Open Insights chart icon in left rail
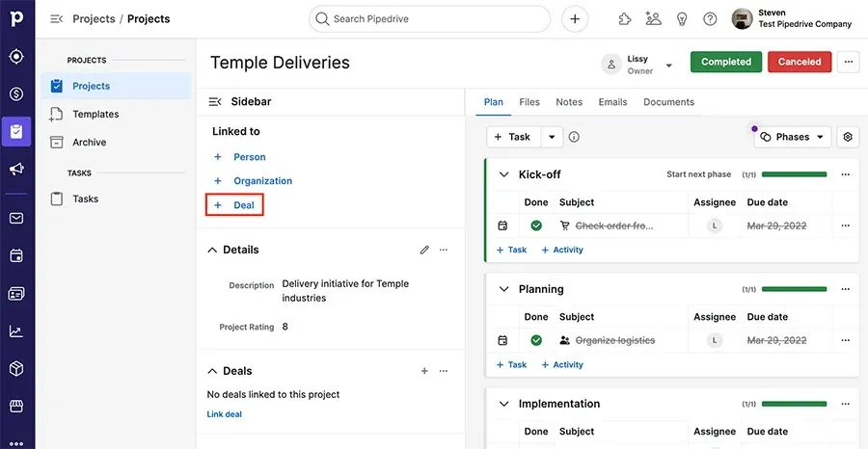Viewport: 868px width, 449px height. 16,331
